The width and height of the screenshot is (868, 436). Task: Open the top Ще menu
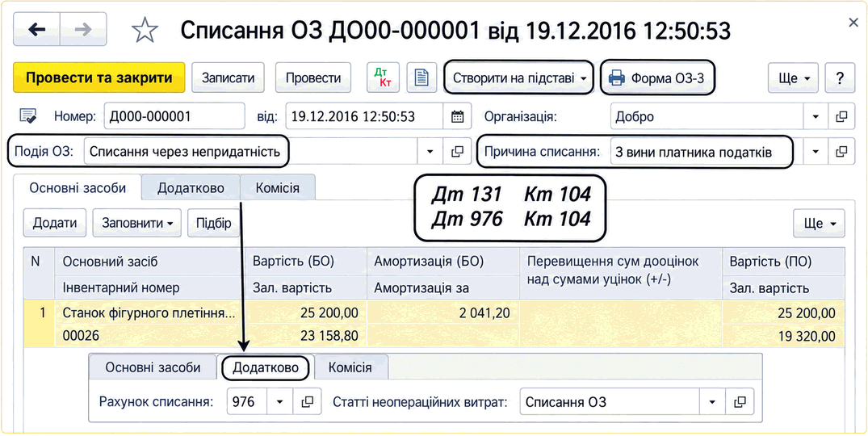pyautogui.click(x=794, y=78)
